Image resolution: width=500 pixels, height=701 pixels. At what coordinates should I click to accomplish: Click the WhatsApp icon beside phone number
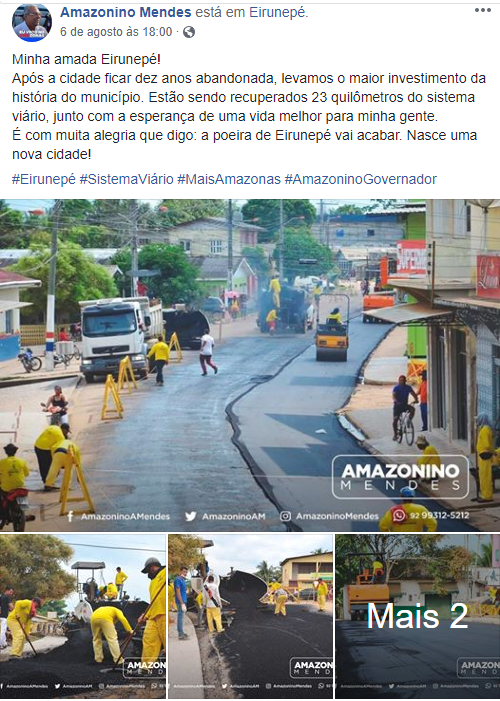click(399, 515)
